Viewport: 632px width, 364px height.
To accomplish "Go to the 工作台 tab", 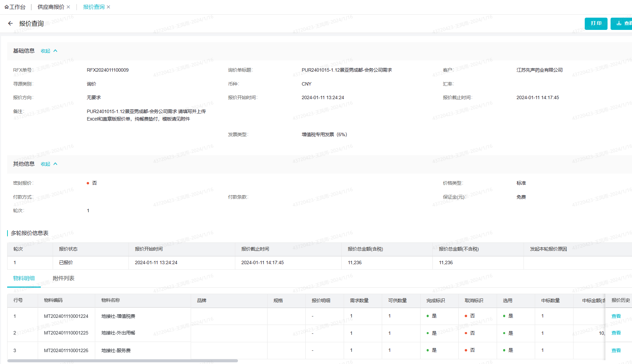I will pyautogui.click(x=17, y=7).
